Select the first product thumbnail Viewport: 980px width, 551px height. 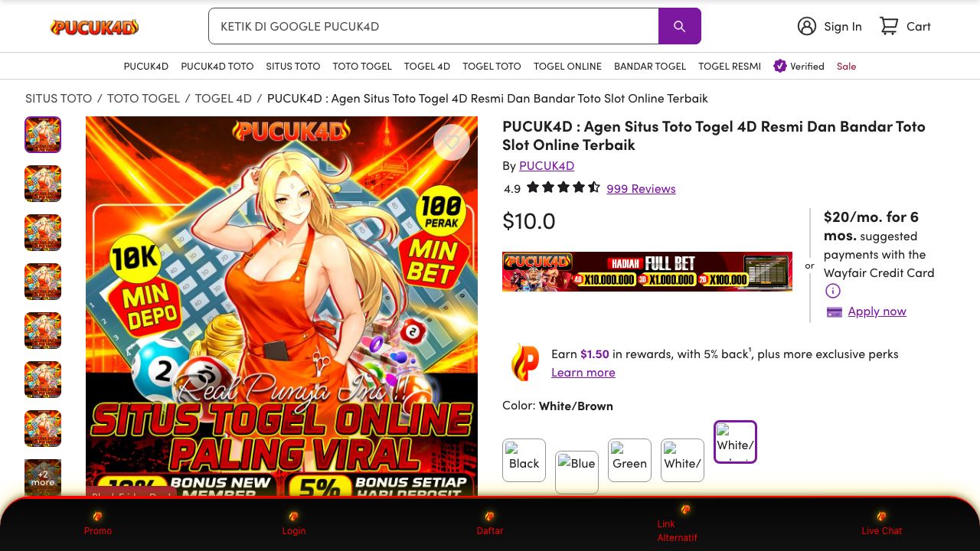[43, 135]
